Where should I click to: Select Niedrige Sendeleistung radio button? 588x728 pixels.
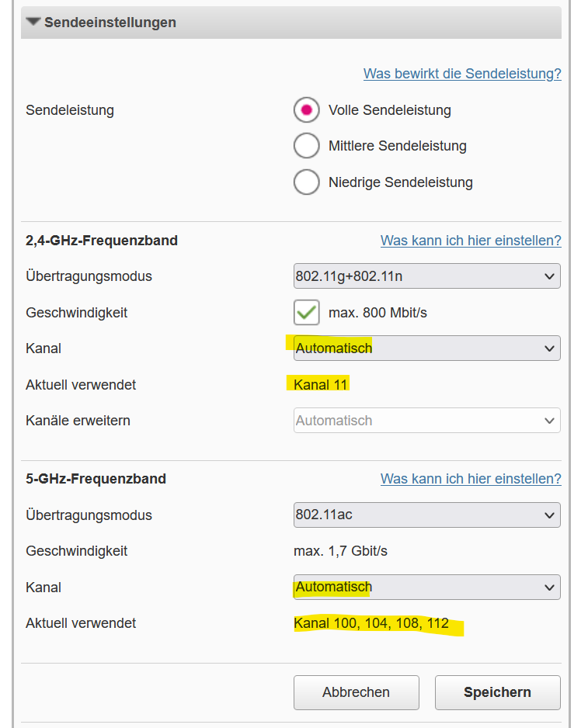pyautogui.click(x=307, y=182)
